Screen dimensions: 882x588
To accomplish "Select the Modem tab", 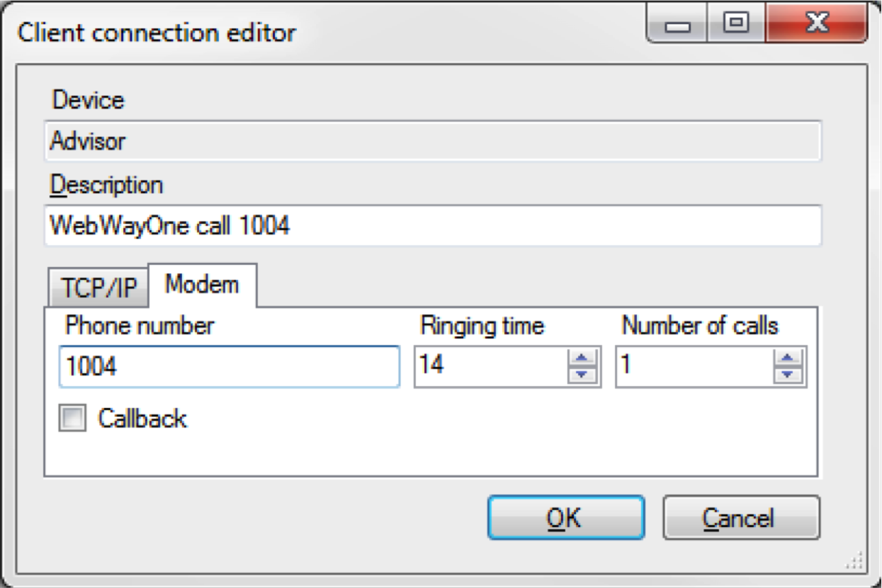I will pos(202,285).
